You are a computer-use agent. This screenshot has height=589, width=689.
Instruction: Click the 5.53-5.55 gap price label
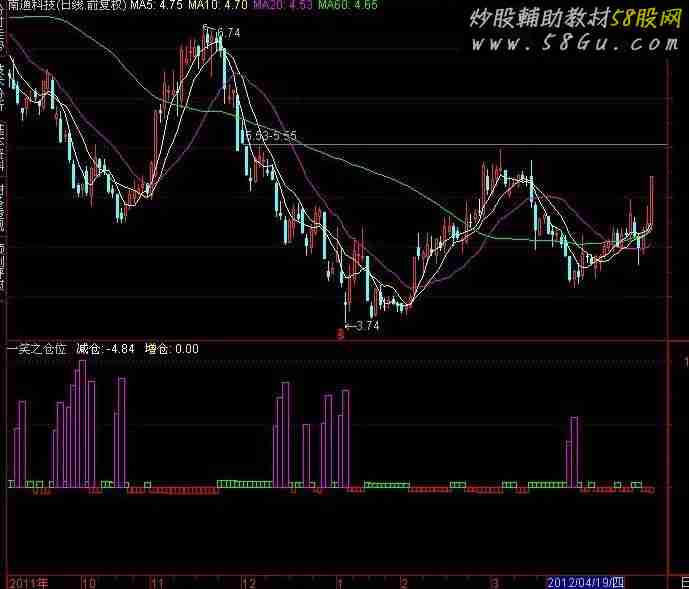click(270, 134)
